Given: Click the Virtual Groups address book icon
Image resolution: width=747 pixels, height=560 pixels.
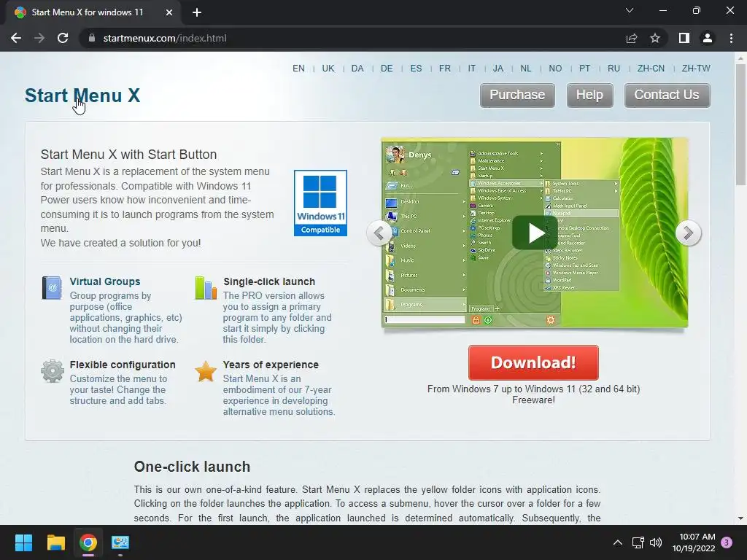Looking at the screenshot, I should [52, 287].
